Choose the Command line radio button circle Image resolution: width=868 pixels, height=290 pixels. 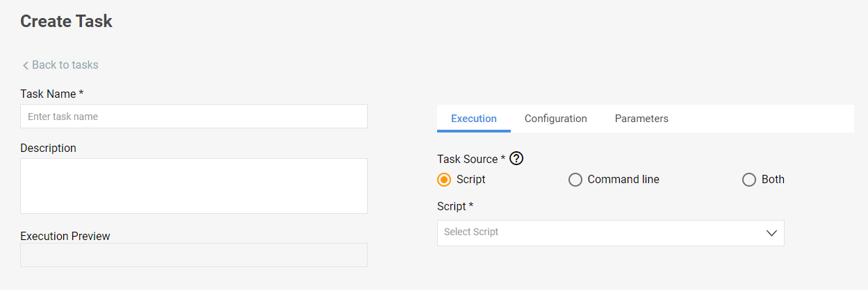(x=575, y=180)
